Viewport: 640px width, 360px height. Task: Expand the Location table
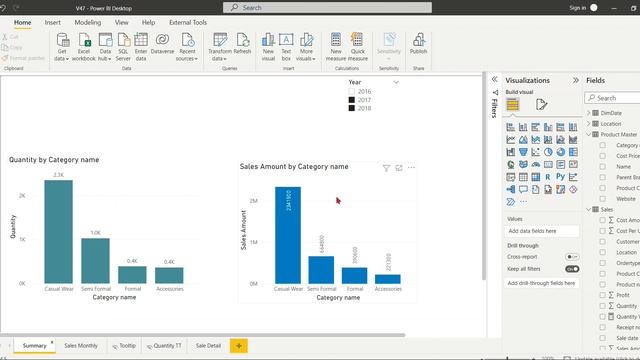(589, 124)
